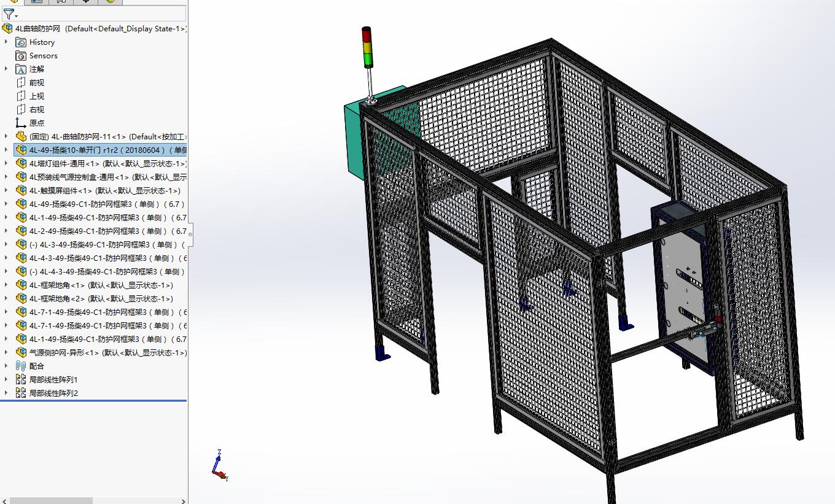Click the horizontal scrollbar under the tree
Image resolution: width=835 pixels, height=504 pixels.
tap(51, 501)
